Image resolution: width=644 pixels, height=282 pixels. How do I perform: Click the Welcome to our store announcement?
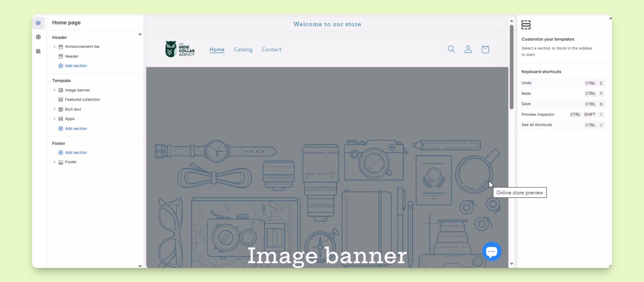327,24
